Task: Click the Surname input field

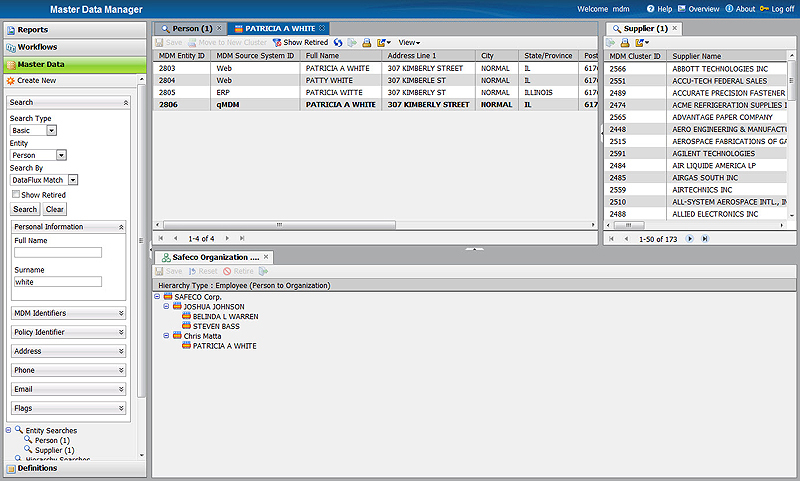Action: [x=58, y=282]
